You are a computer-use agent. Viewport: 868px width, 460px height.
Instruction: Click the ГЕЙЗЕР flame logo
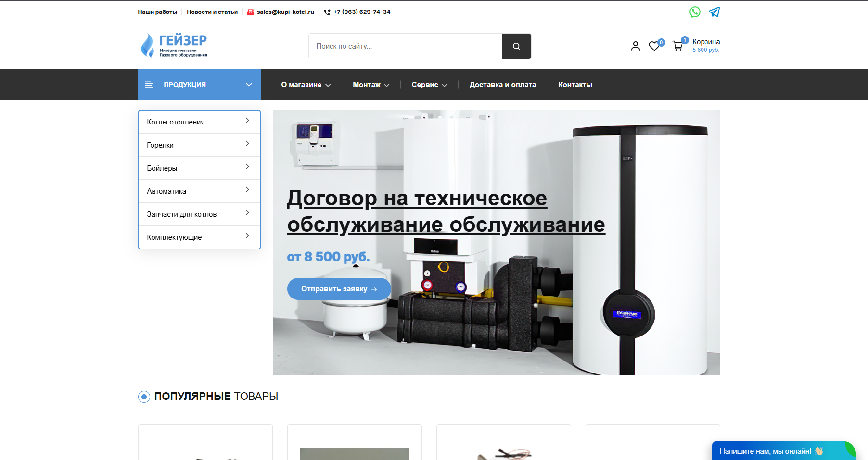[x=147, y=45]
